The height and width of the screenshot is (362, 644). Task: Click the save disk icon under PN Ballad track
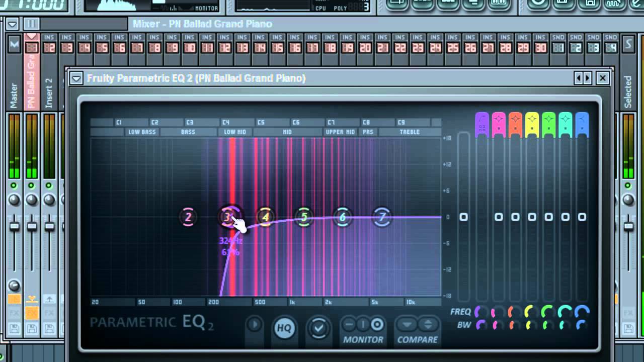tap(32, 329)
